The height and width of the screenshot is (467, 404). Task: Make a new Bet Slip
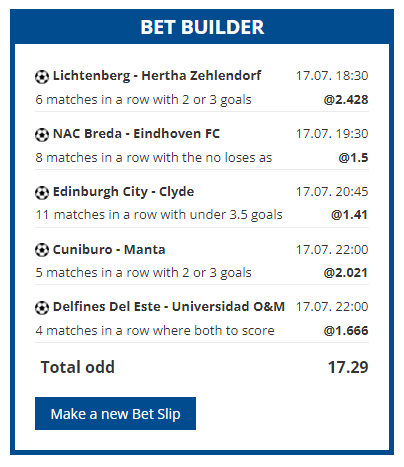coord(115,413)
